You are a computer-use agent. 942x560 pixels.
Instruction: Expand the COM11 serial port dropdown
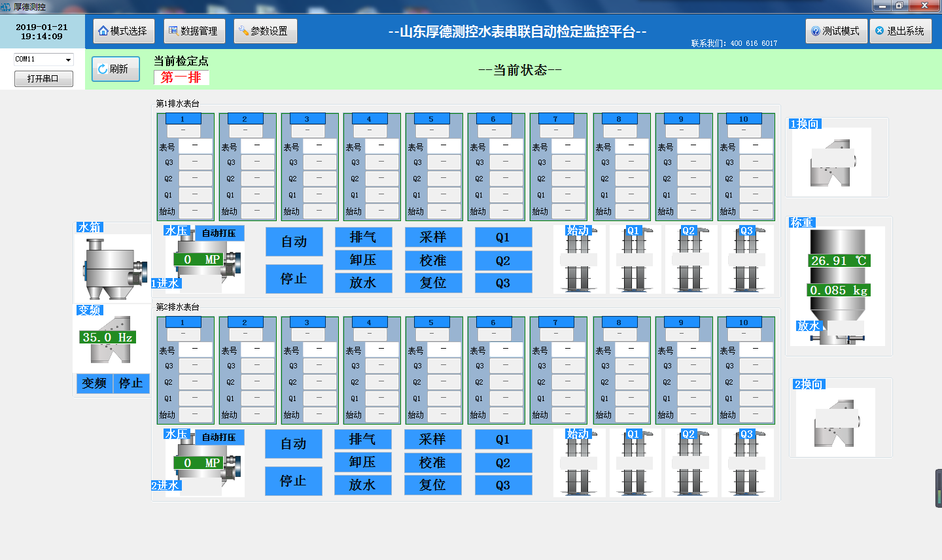tap(68, 60)
